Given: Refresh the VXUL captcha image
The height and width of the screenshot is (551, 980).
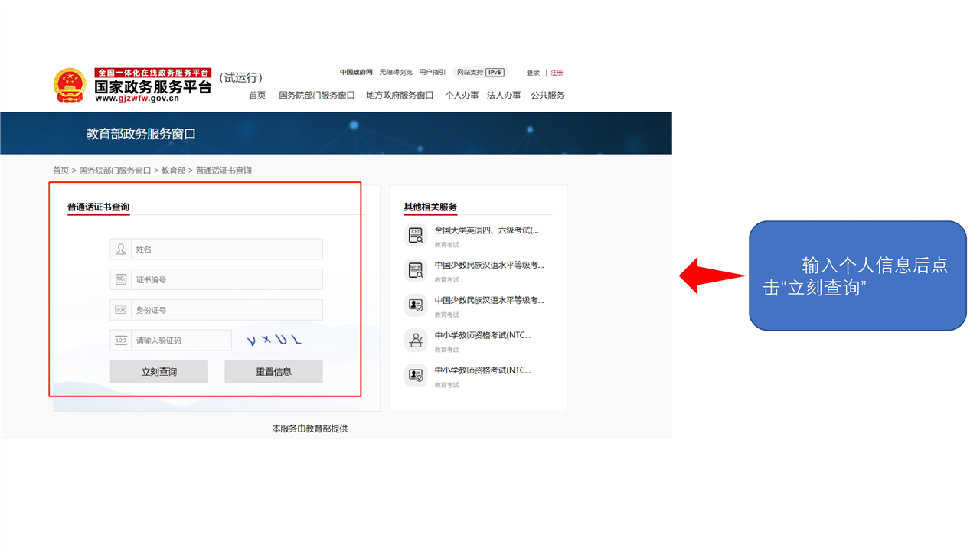Looking at the screenshot, I should pos(273,341).
